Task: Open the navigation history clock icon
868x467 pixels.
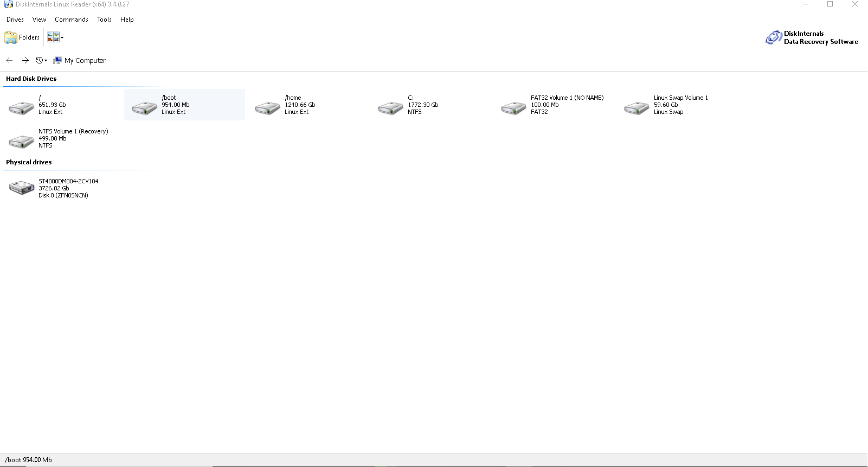Action: (x=39, y=60)
